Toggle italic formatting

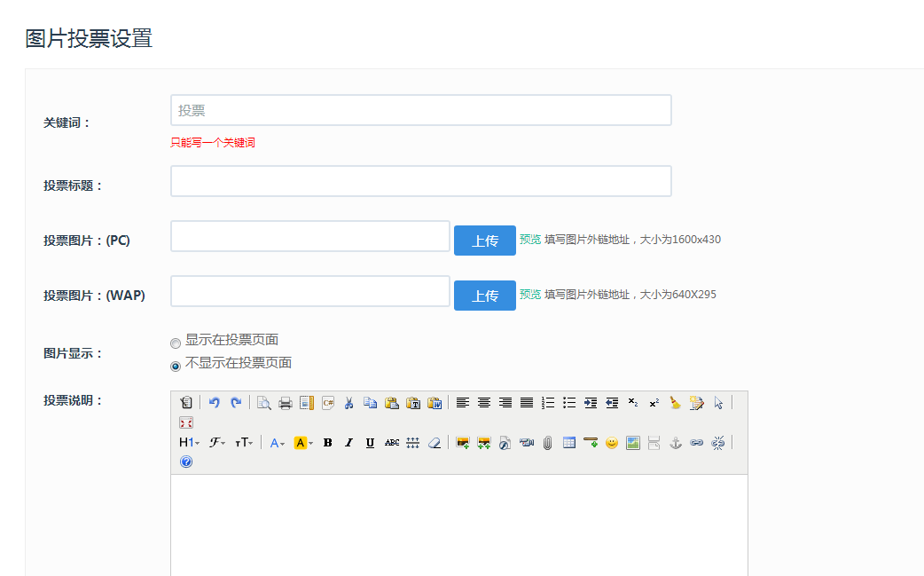tap(348, 443)
